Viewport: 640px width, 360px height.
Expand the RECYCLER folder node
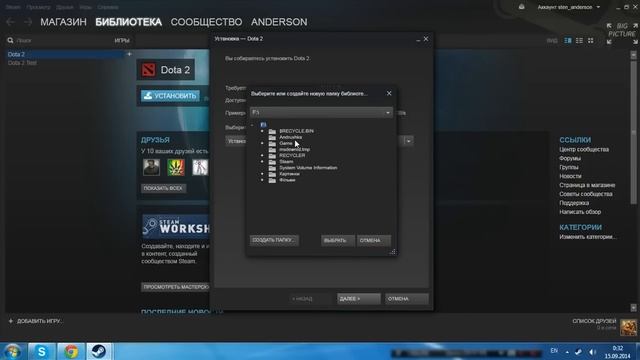pos(262,156)
